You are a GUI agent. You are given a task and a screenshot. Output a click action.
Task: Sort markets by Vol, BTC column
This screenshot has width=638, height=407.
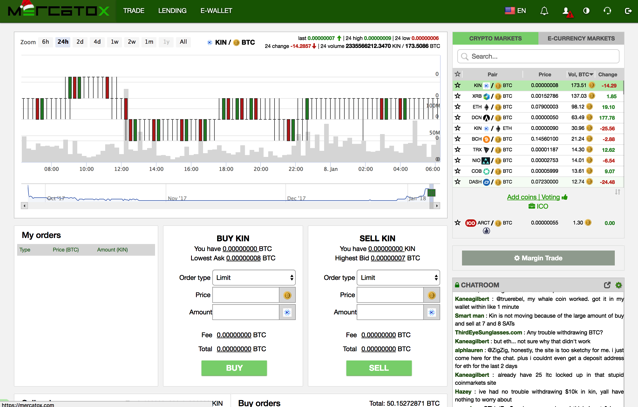pyautogui.click(x=580, y=74)
